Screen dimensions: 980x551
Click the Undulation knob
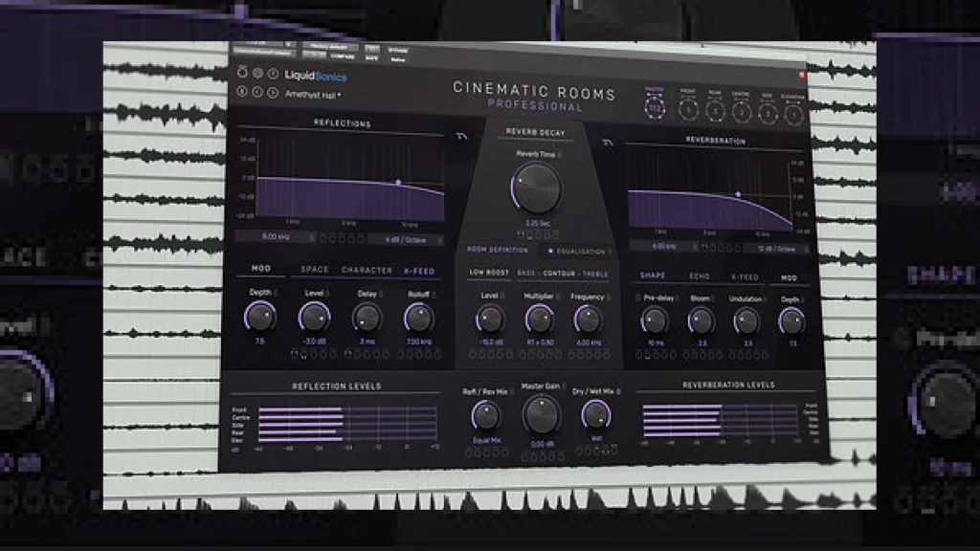(x=746, y=322)
